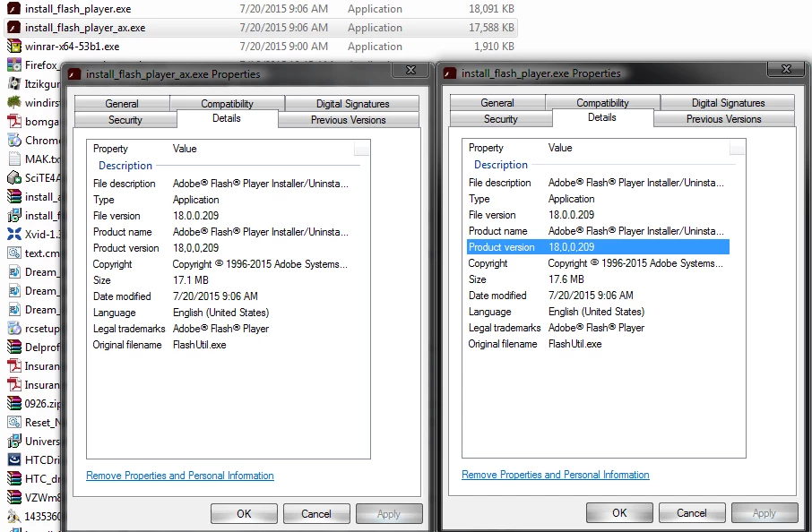Image resolution: width=812 pixels, height=532 pixels.
Task: Select install_flash_player.exe file name in list
Action: 78,9
